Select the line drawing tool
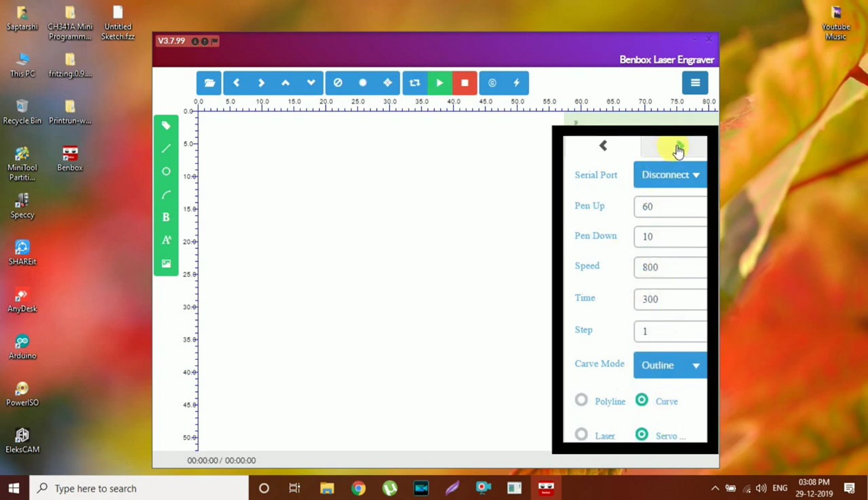 166,148
